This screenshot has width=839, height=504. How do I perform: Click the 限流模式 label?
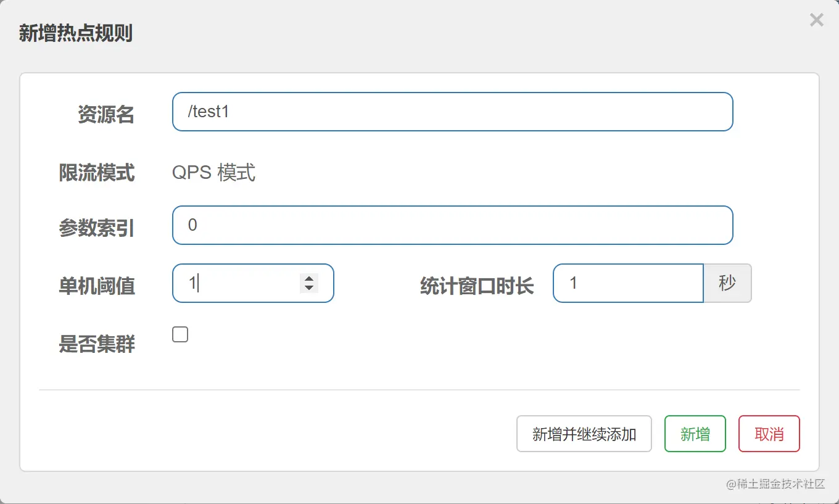tap(97, 173)
